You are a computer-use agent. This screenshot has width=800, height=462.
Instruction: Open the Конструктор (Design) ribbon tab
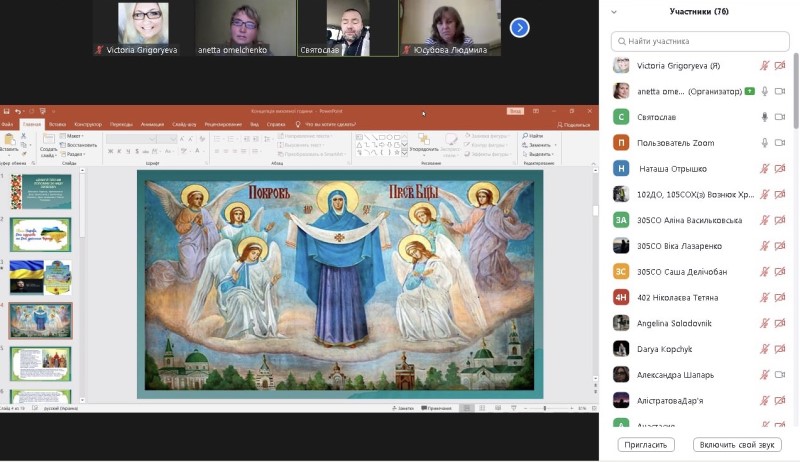pyautogui.click(x=88, y=124)
